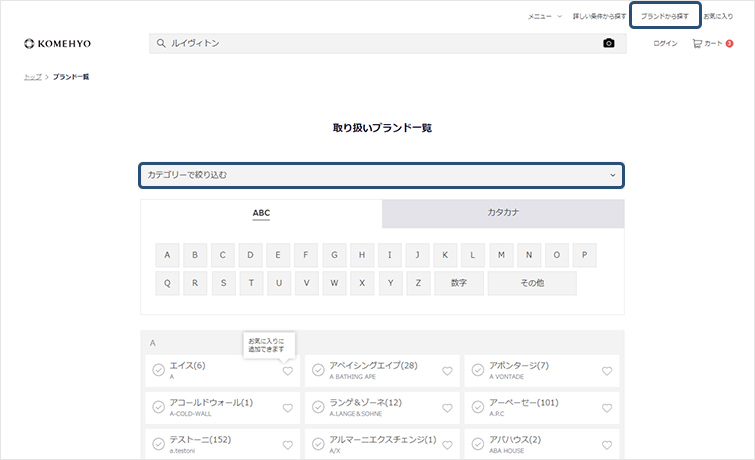Favorite アボンタージ with heart icon

click(607, 371)
